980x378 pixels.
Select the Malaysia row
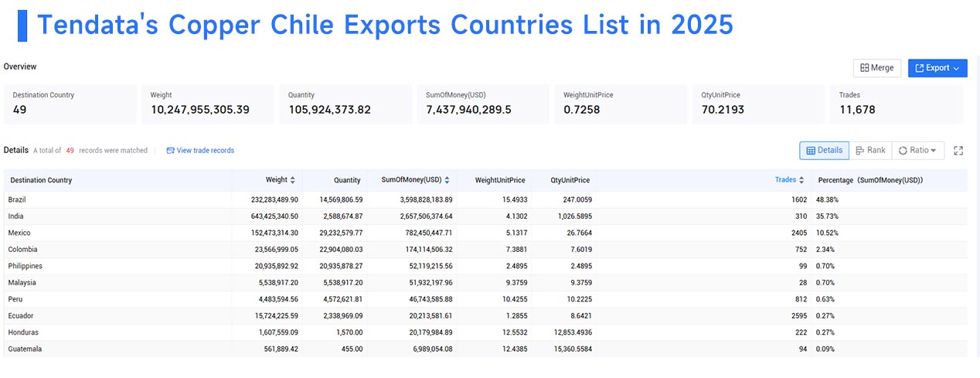[485, 283]
